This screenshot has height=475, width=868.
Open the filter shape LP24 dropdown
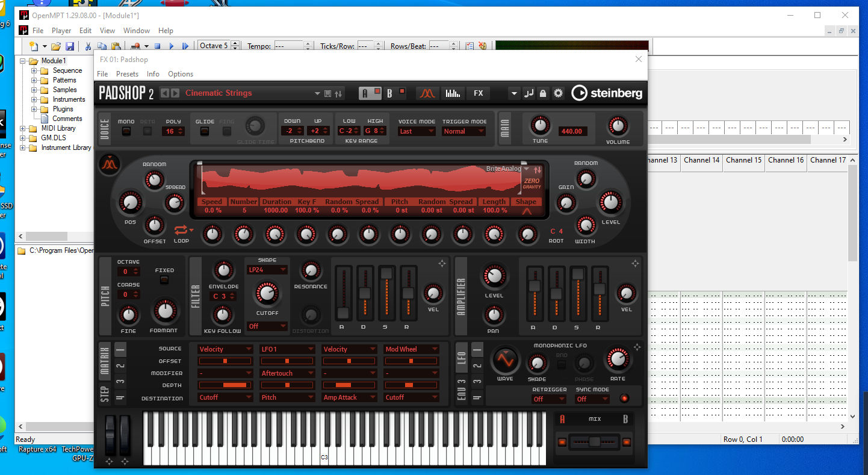266,270
